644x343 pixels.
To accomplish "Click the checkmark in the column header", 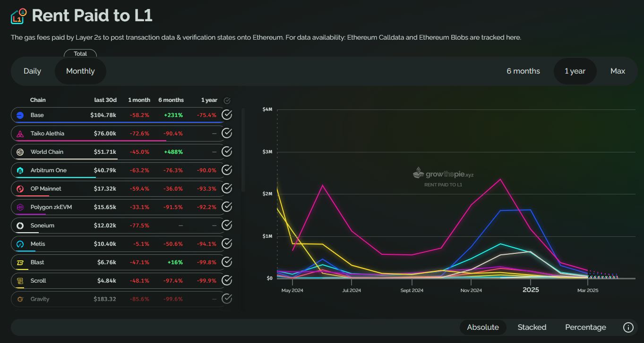I will coord(227,100).
